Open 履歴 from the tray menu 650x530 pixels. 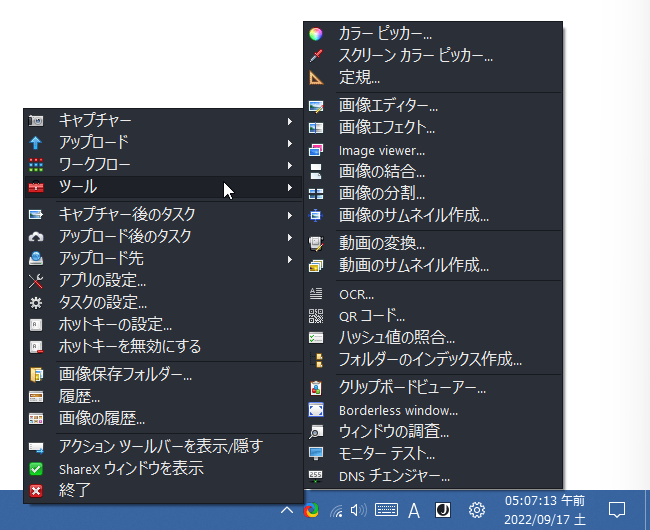pos(164,397)
